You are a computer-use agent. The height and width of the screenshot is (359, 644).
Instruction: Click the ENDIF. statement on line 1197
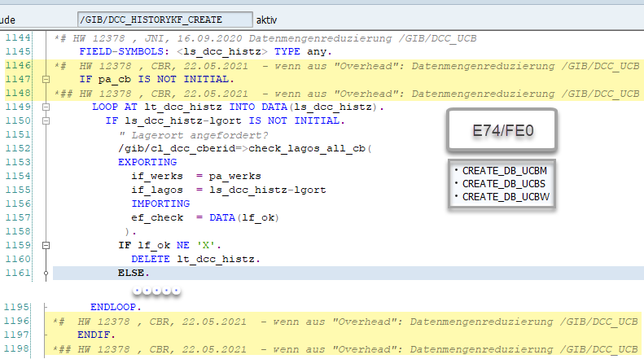97,335
